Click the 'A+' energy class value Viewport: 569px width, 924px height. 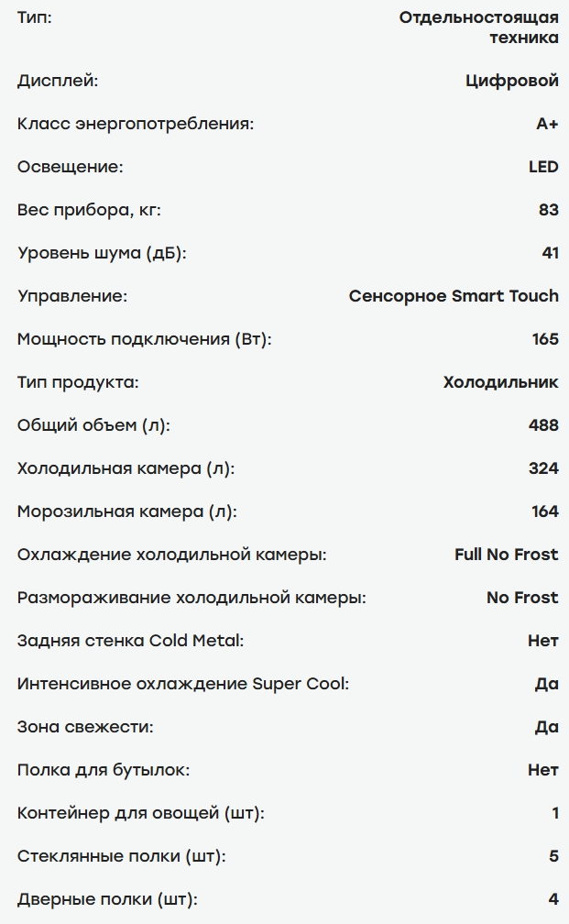click(547, 124)
